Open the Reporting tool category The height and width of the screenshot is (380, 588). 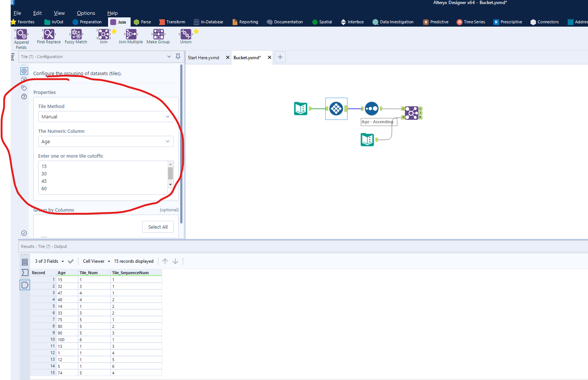(x=245, y=22)
